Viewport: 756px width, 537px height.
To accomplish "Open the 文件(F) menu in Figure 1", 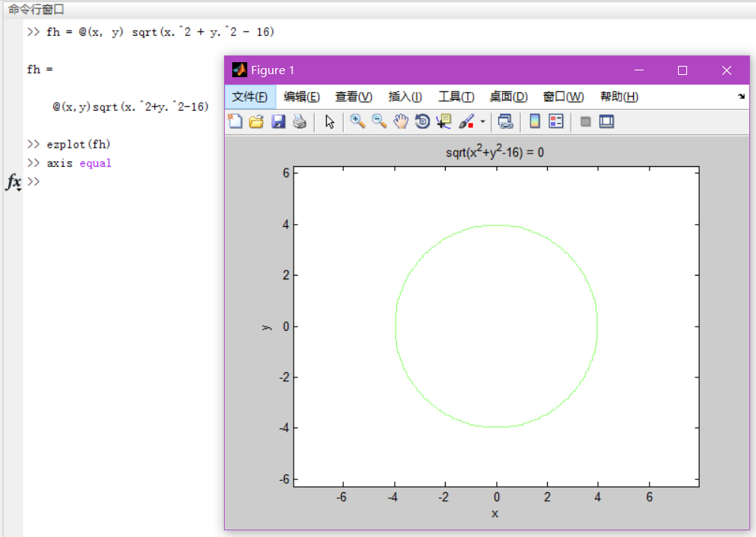I will 250,97.
